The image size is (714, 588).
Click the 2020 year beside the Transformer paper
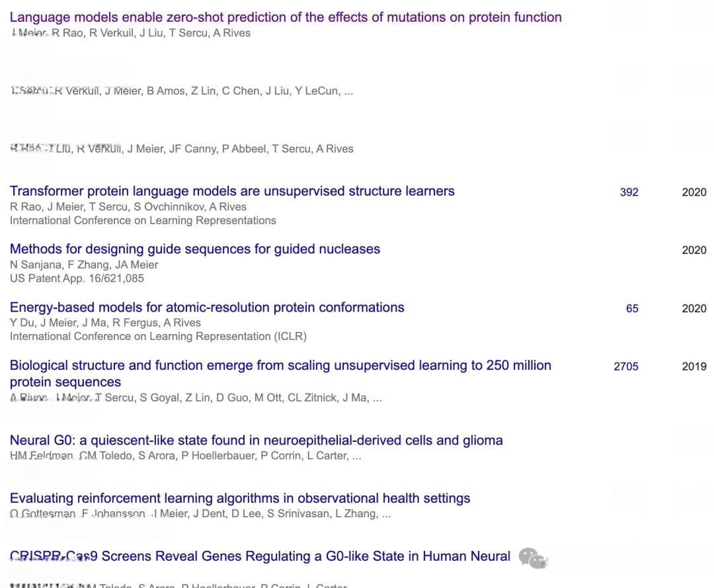[694, 192]
